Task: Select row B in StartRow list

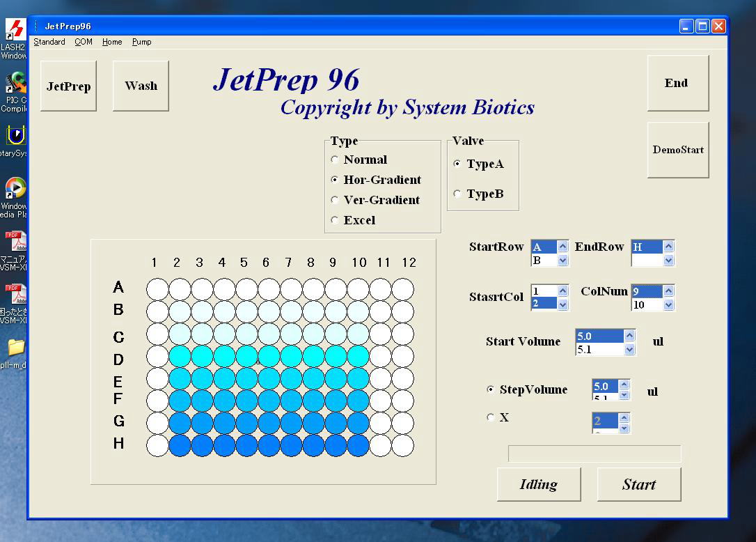Action: point(544,260)
